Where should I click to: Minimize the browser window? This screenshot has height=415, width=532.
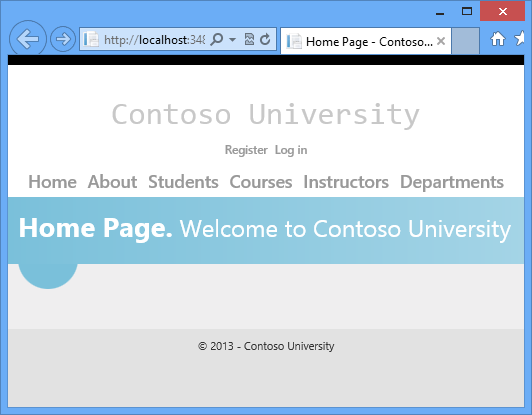(x=440, y=13)
